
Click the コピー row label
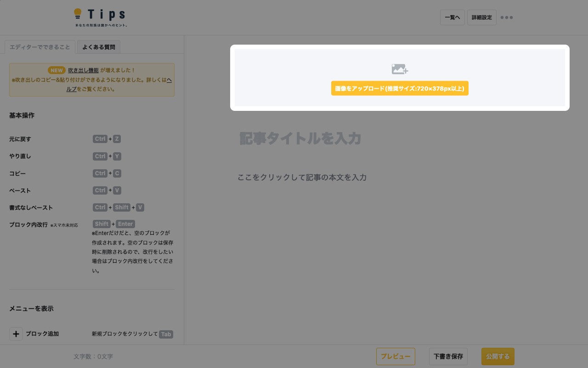point(17,173)
